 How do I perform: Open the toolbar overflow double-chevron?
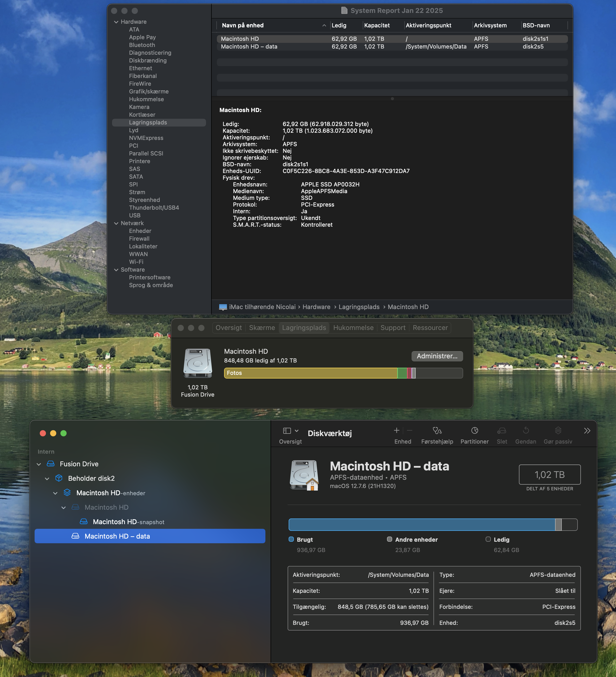587,431
